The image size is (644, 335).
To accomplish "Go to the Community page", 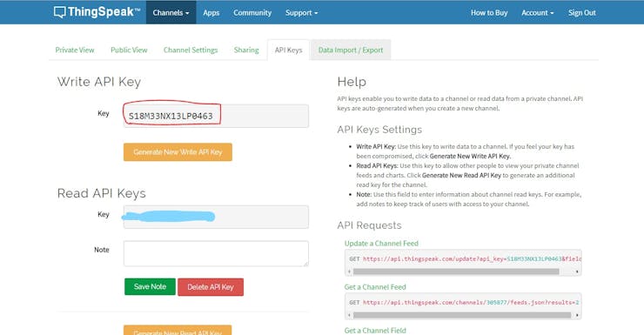I will pos(252,13).
